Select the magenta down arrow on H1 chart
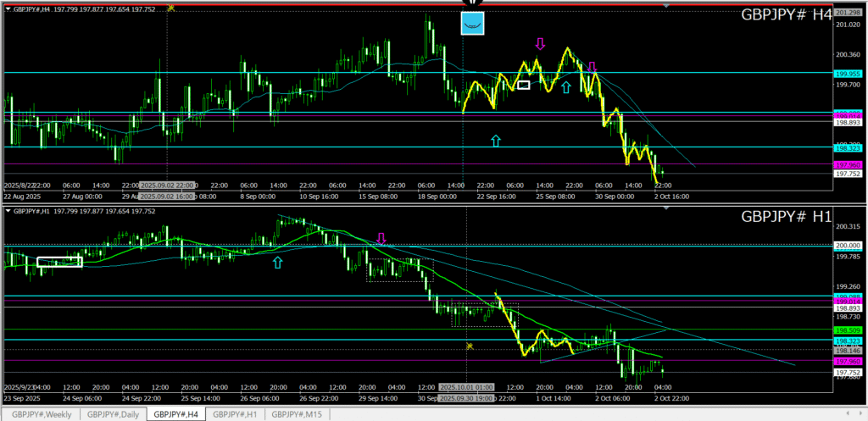The height and width of the screenshot is (421, 868). tap(381, 239)
